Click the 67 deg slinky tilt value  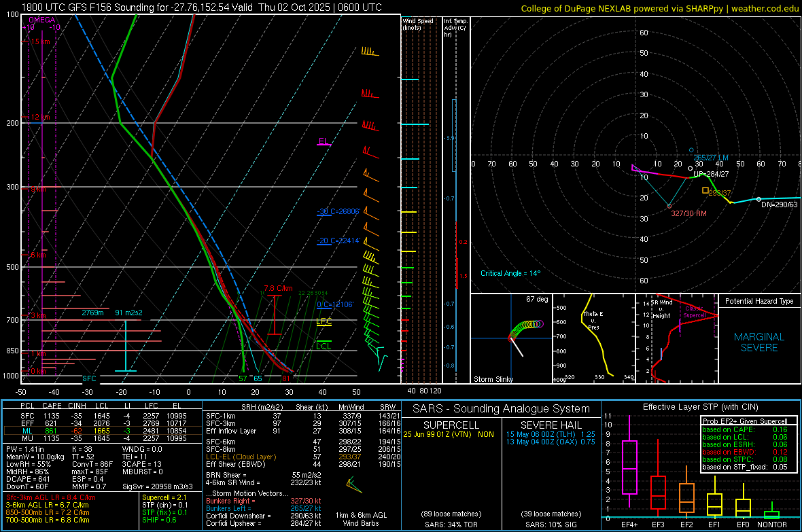537,299
